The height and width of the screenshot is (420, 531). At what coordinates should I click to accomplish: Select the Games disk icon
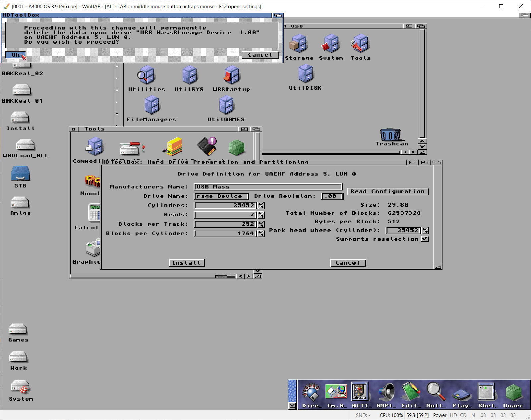point(18,329)
